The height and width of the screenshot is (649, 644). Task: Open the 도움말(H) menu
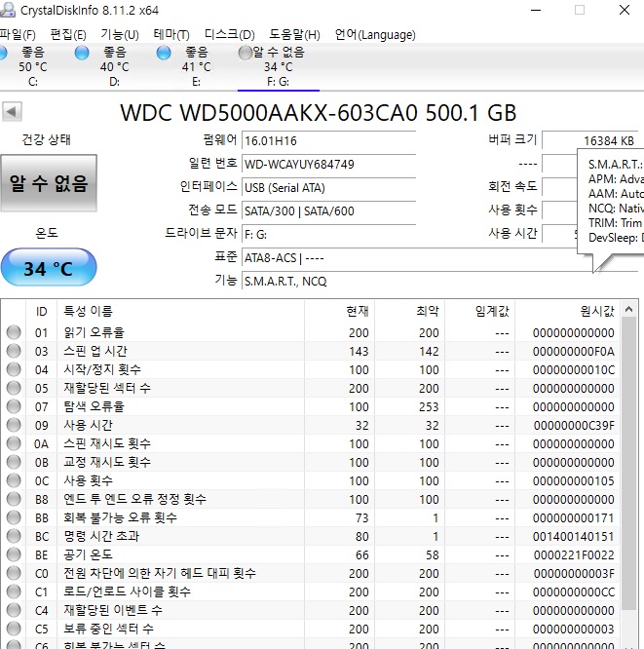click(294, 35)
